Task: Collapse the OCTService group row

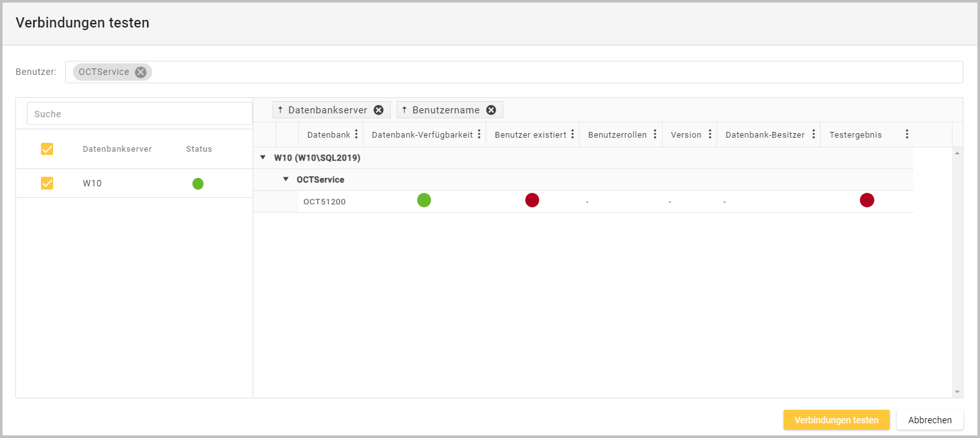Action: click(286, 179)
